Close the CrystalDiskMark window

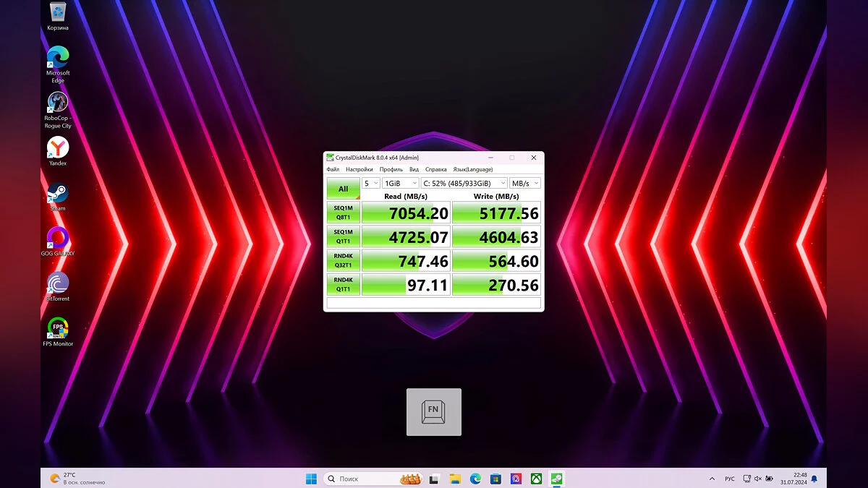coord(534,158)
